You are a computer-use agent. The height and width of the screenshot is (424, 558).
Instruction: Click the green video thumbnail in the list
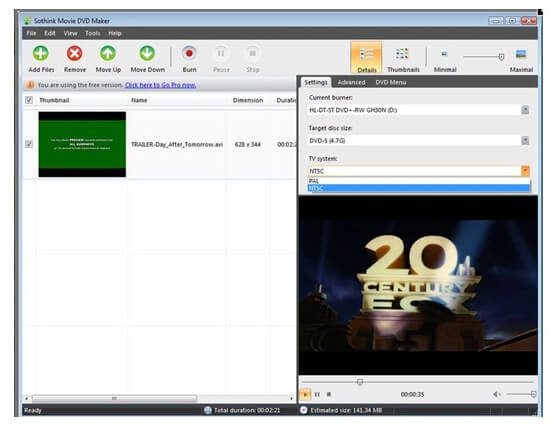coord(82,144)
